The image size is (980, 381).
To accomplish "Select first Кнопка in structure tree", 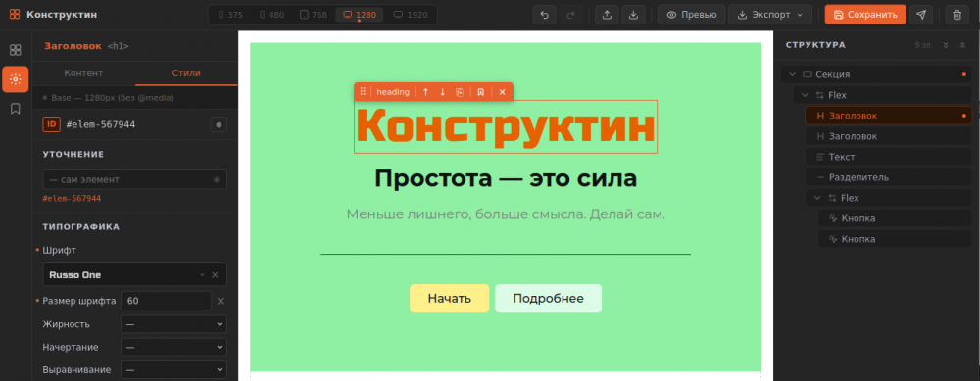I will 895,218.
